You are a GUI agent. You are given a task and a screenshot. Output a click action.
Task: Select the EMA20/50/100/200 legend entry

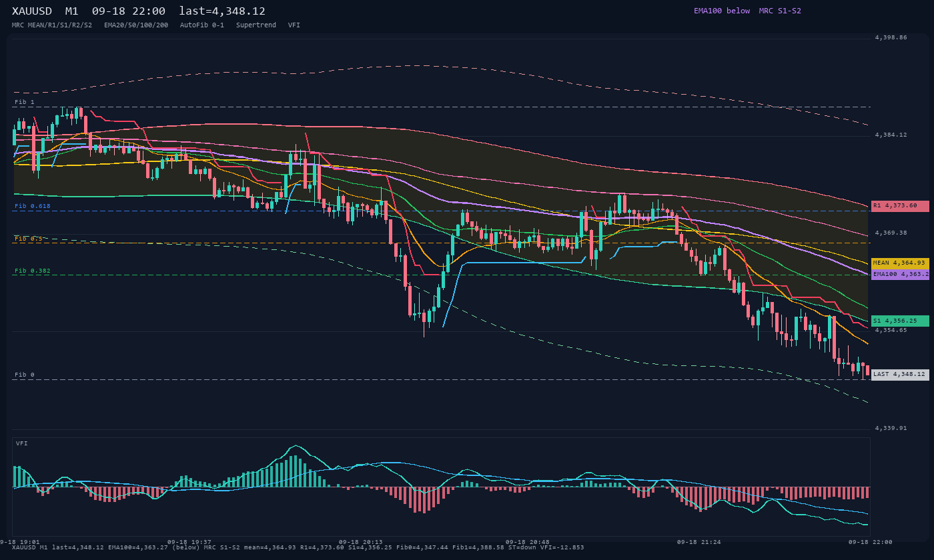[x=136, y=25]
